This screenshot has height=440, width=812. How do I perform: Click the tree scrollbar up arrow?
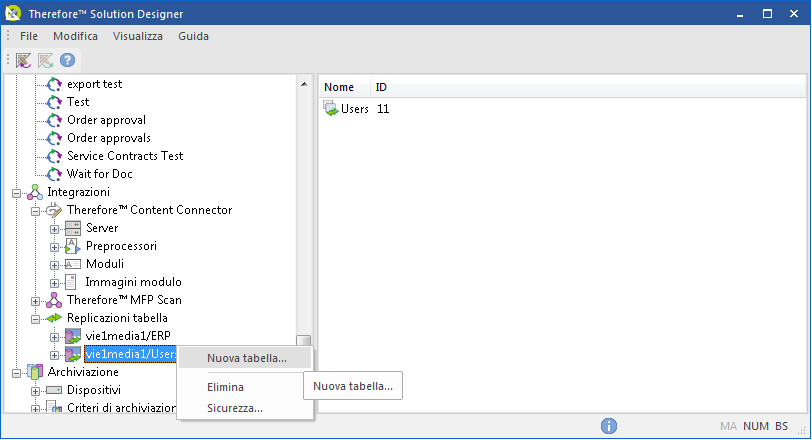pos(304,84)
